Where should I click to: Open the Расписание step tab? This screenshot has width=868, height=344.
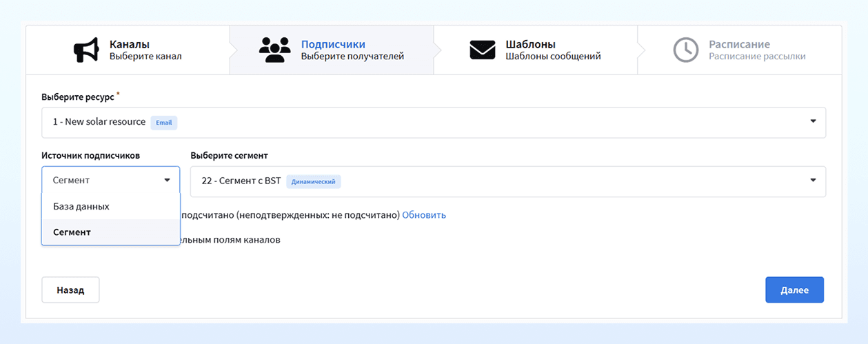pos(740,50)
